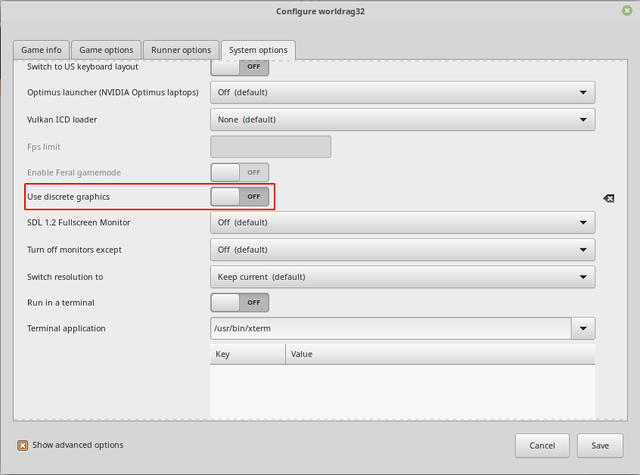Open the SDL 1.2 Fullscreen Monitor dropdown
The image size is (640, 475).
(x=402, y=222)
